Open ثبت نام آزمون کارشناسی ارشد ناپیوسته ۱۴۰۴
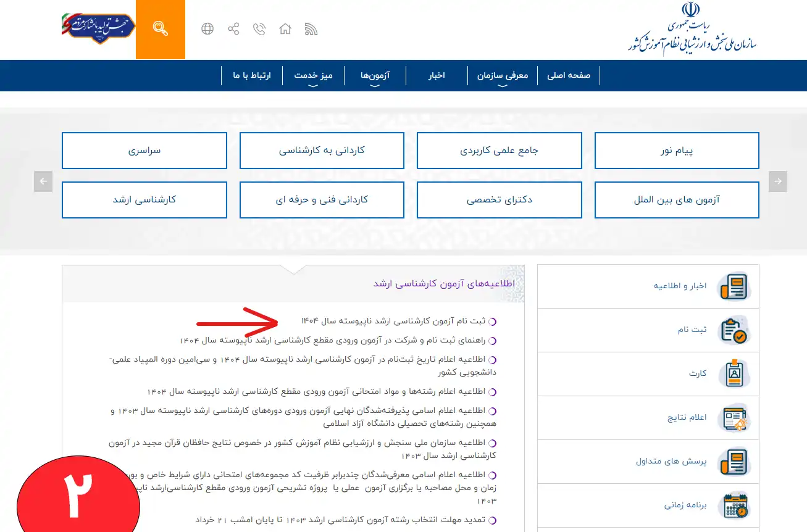 pos(393,321)
